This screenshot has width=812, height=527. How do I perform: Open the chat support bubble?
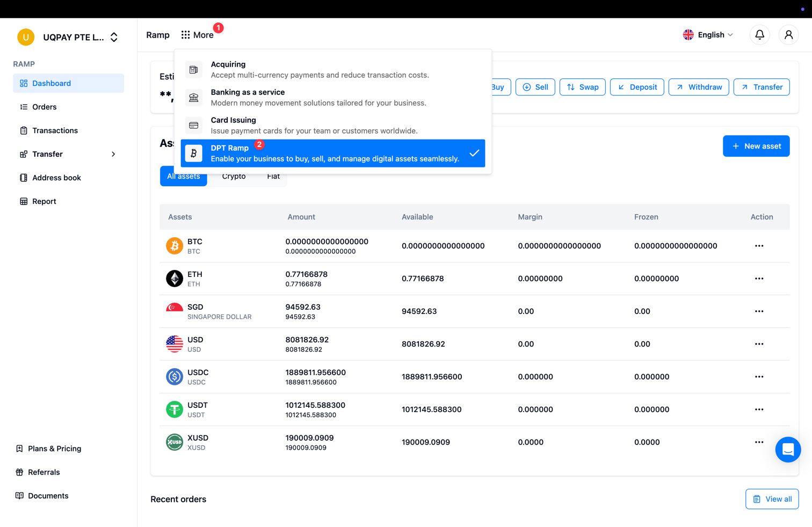point(788,450)
